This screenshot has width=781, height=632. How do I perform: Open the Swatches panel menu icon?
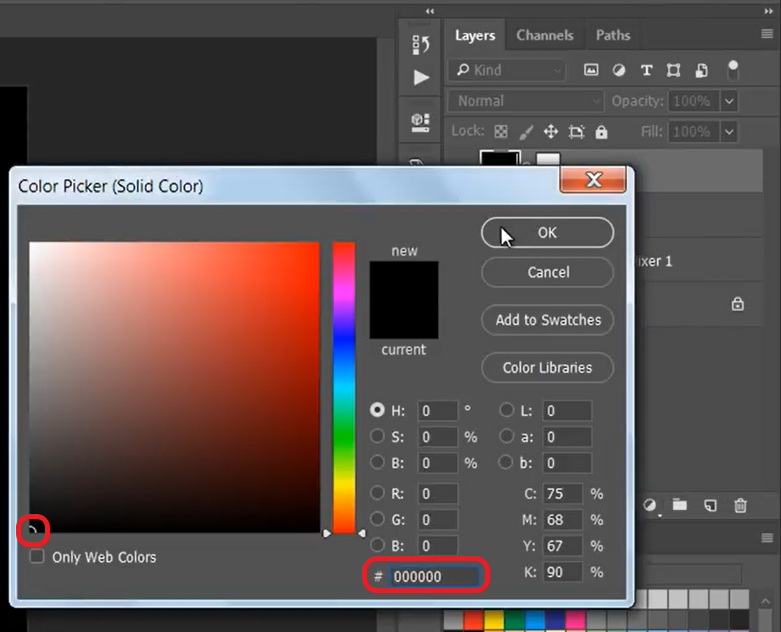(x=767, y=538)
